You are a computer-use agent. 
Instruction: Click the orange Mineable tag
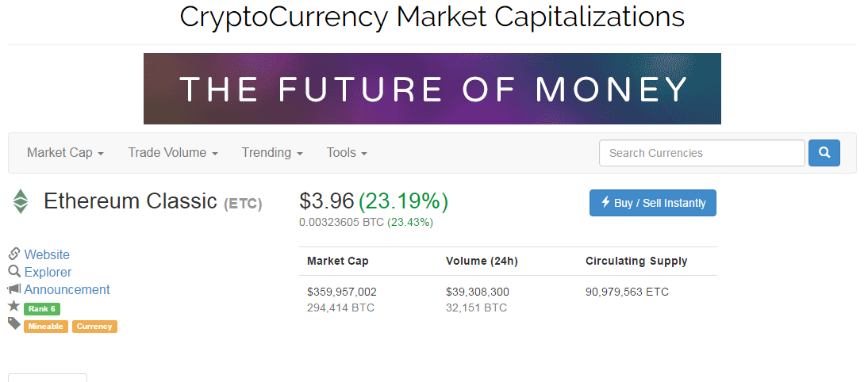pyautogui.click(x=45, y=326)
